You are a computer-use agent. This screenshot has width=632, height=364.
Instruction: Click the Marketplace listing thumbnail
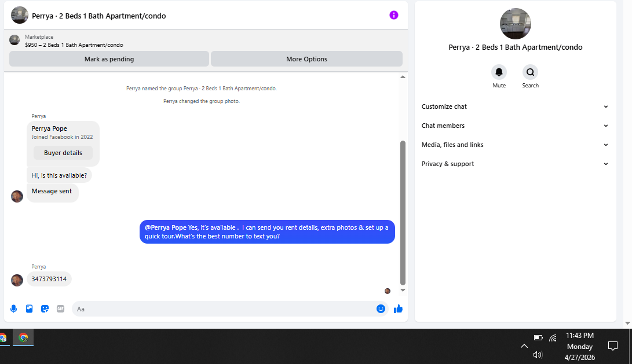(x=14, y=41)
